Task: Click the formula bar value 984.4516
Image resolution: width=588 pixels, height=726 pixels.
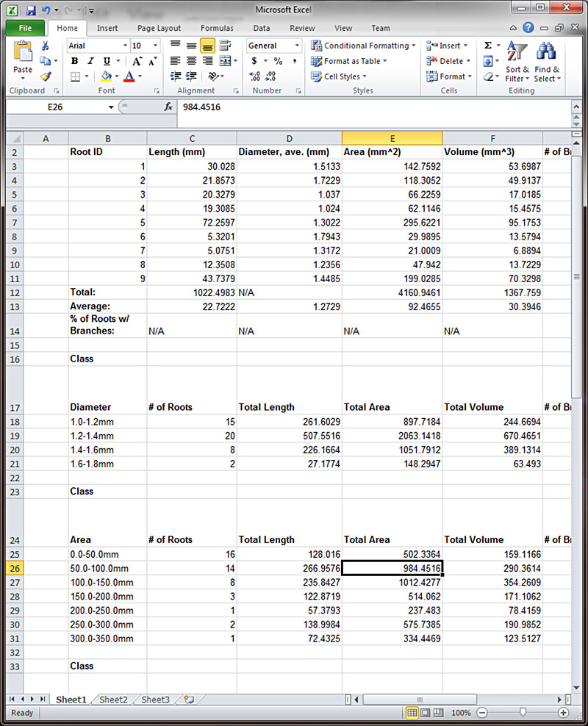Action: (201, 107)
